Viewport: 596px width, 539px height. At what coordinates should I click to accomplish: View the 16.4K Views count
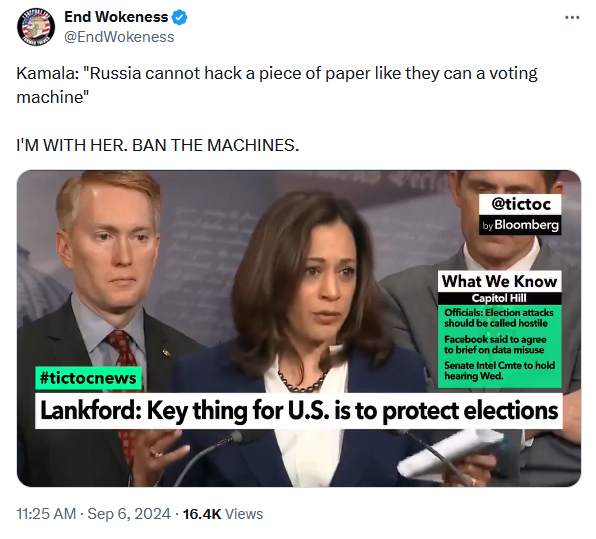tap(223, 514)
